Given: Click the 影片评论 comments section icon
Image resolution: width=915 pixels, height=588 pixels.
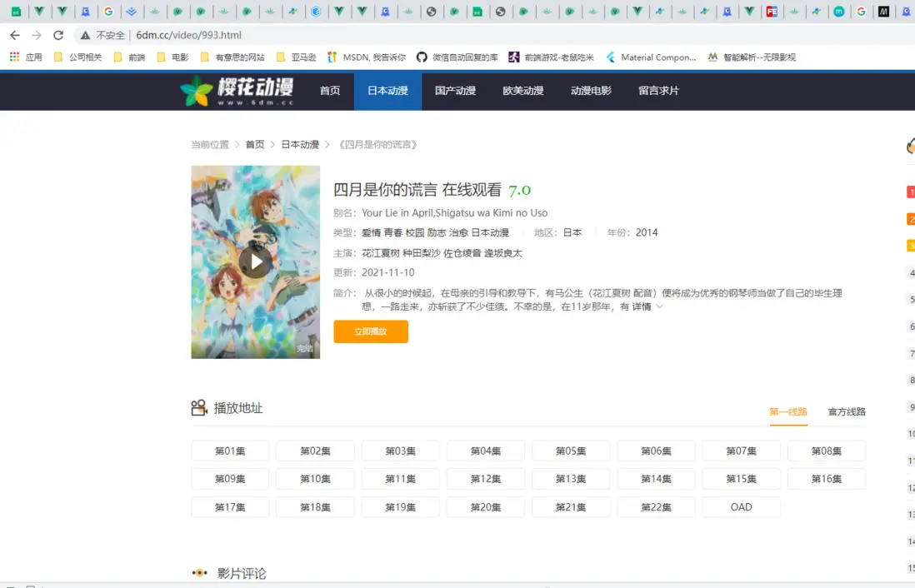Looking at the screenshot, I should 199,572.
